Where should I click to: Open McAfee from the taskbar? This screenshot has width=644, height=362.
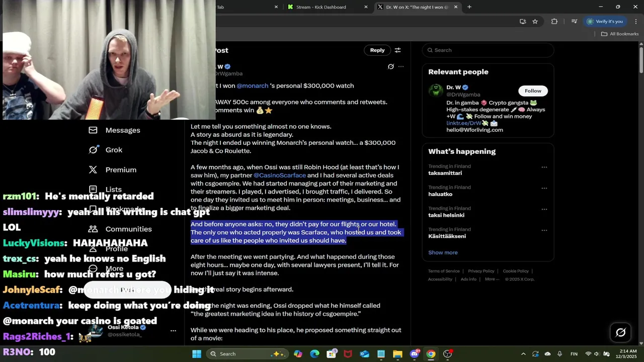(348, 354)
